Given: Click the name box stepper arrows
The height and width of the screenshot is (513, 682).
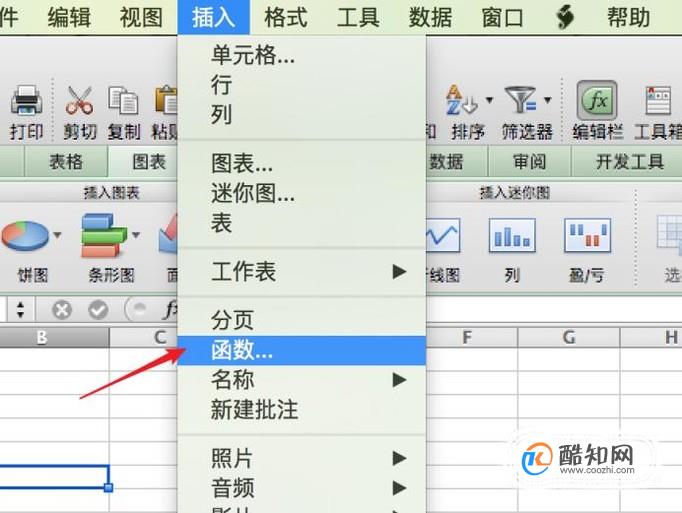Looking at the screenshot, I should click(20, 310).
